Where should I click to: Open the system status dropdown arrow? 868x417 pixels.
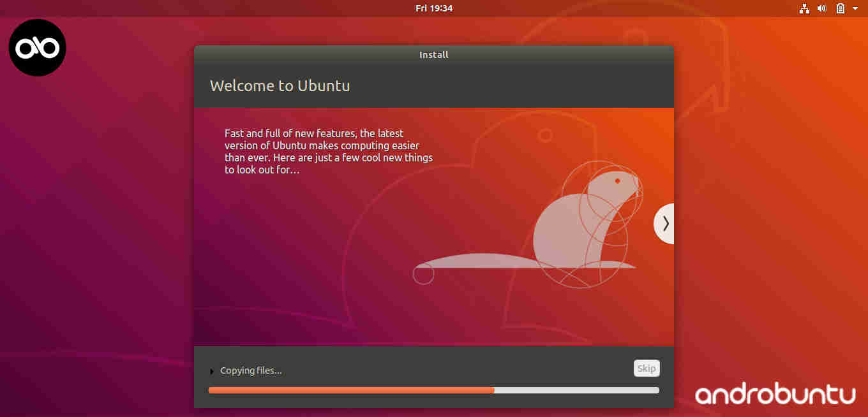click(855, 8)
